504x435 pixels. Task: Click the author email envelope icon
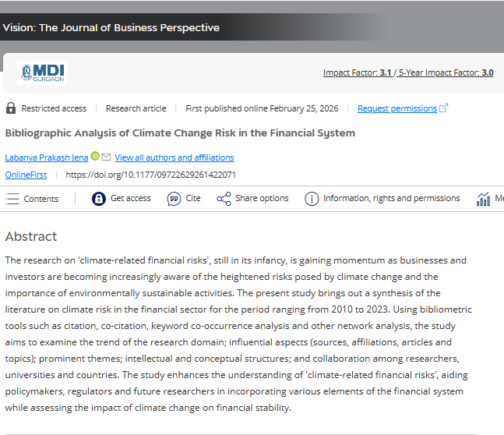(x=106, y=157)
